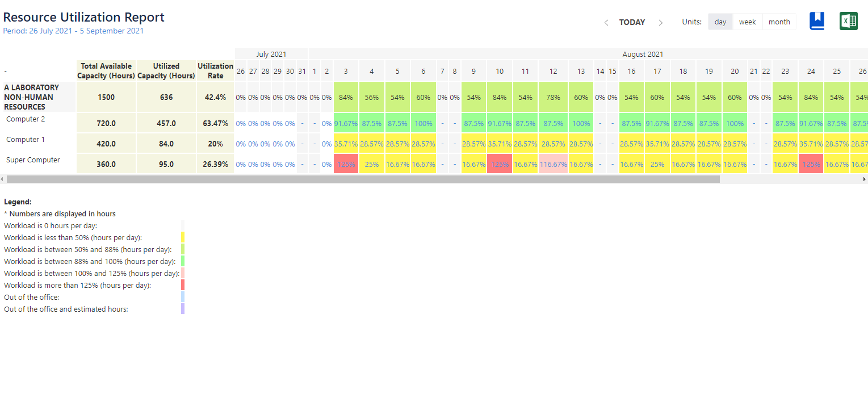Switch units to month
The width and height of the screenshot is (868, 398).
coord(779,22)
